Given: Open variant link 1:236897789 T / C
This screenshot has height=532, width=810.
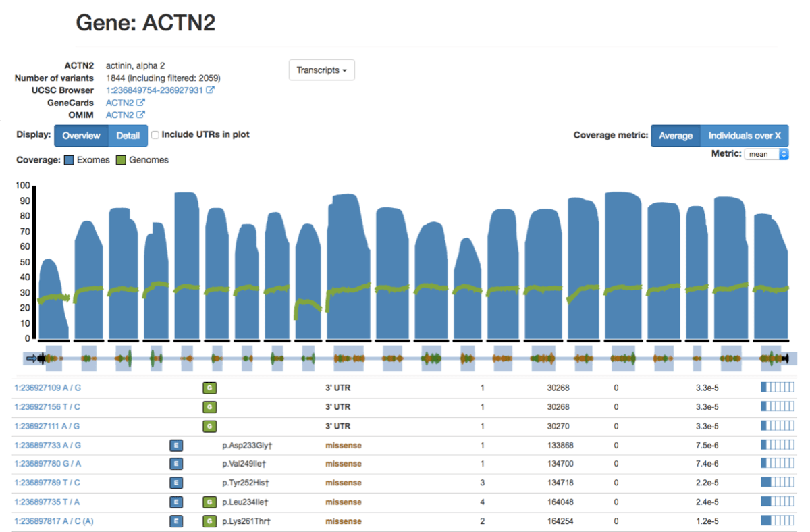Looking at the screenshot, I should point(47,483).
